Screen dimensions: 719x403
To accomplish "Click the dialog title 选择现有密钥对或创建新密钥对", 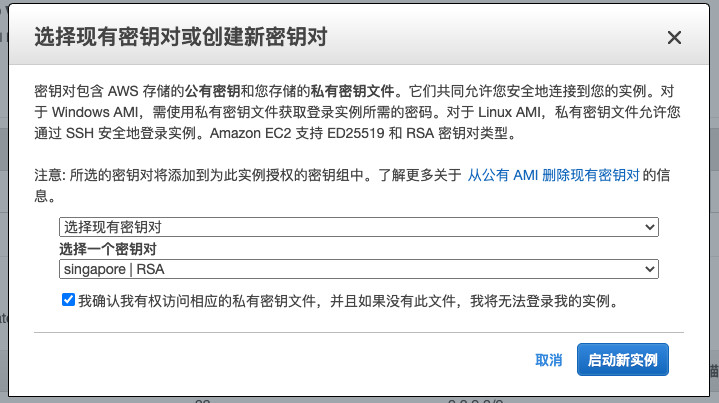I will pyautogui.click(x=181, y=38).
